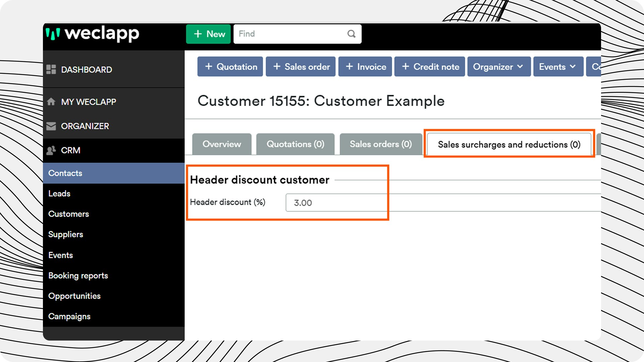This screenshot has width=644, height=362.
Task: Select Sales surcharges and reductions tab
Action: (509, 144)
